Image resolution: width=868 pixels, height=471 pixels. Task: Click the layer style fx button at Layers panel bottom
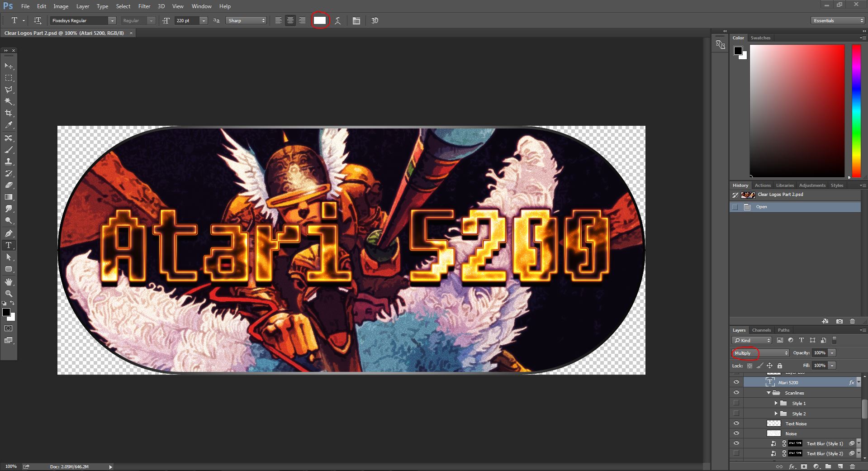point(792,466)
